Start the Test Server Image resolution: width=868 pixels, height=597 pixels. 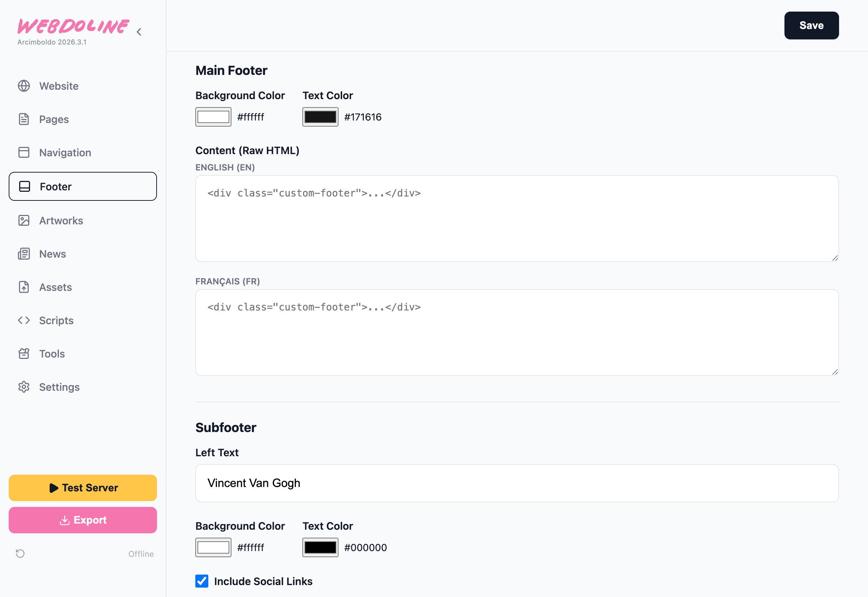point(82,488)
